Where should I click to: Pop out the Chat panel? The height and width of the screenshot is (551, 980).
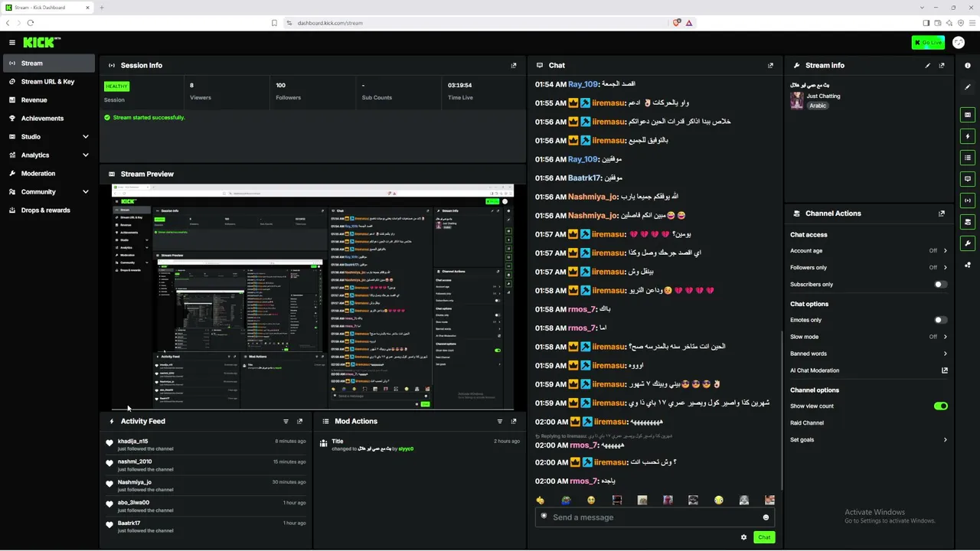pyautogui.click(x=770, y=66)
